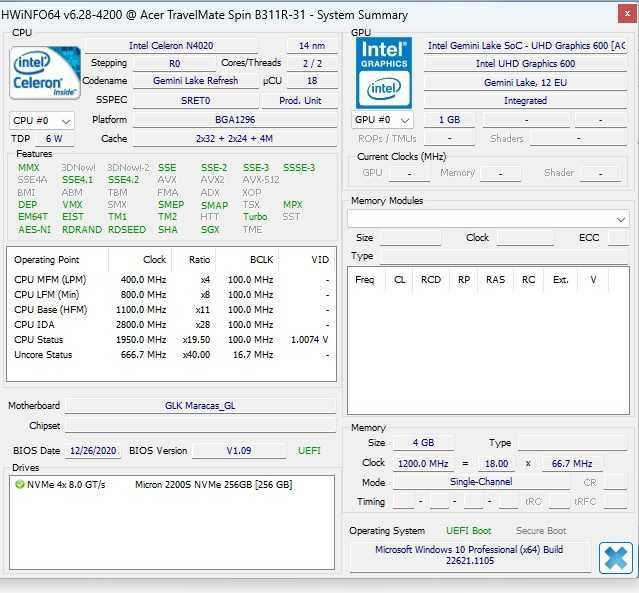Click the Single-Channel memory mode field
Viewport: 639px width, 593px height.
480,482
